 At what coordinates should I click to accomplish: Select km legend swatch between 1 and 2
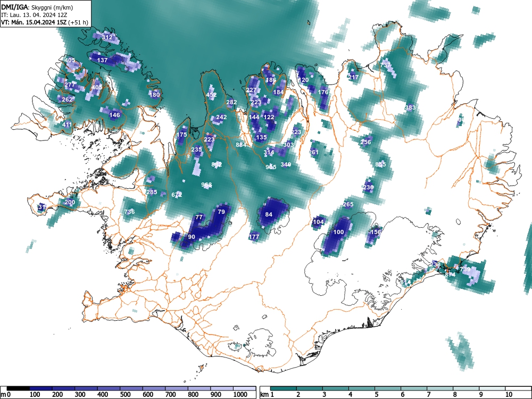(284, 388)
